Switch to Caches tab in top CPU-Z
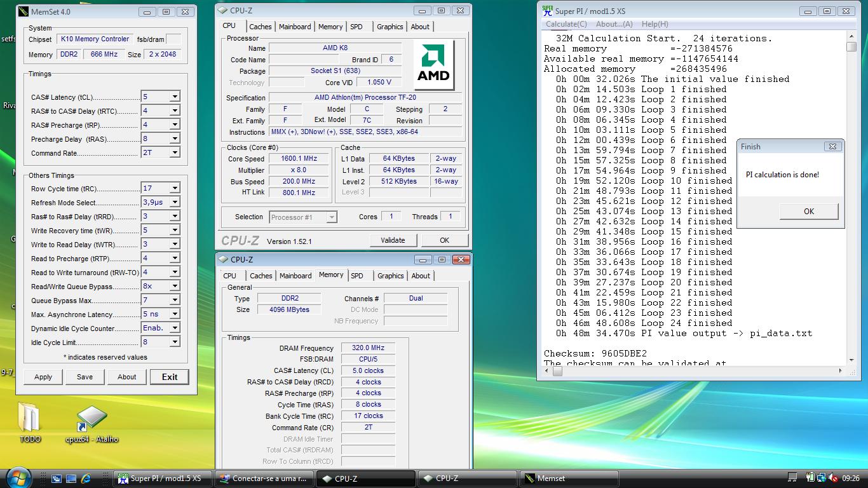Viewport: 868px width, 488px height. click(x=261, y=27)
